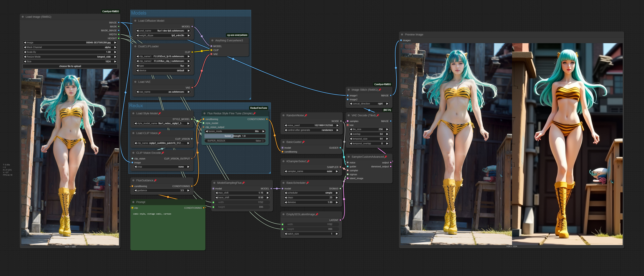
Task: Click the pin icon on Load Style Model node
Action: 160,113
